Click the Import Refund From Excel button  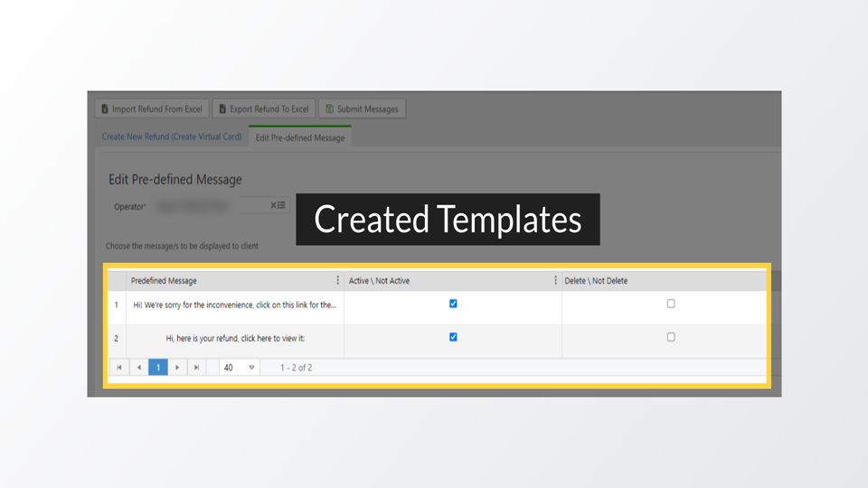(152, 109)
